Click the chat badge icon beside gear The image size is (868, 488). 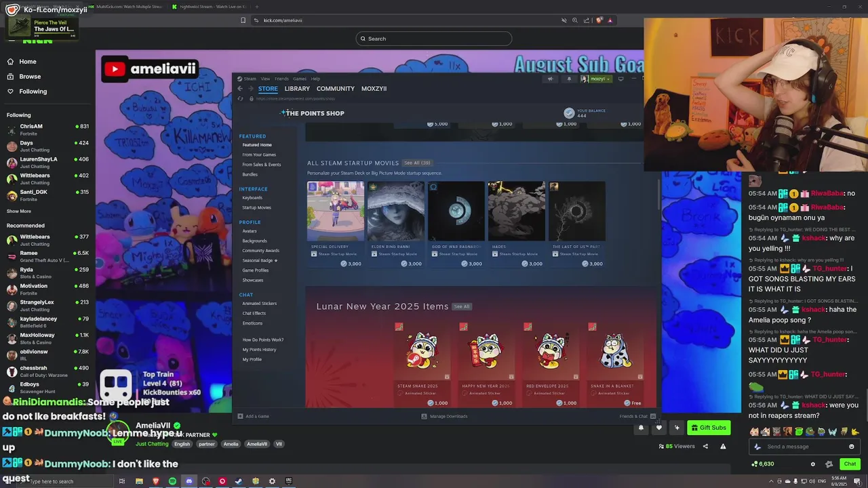tap(829, 464)
